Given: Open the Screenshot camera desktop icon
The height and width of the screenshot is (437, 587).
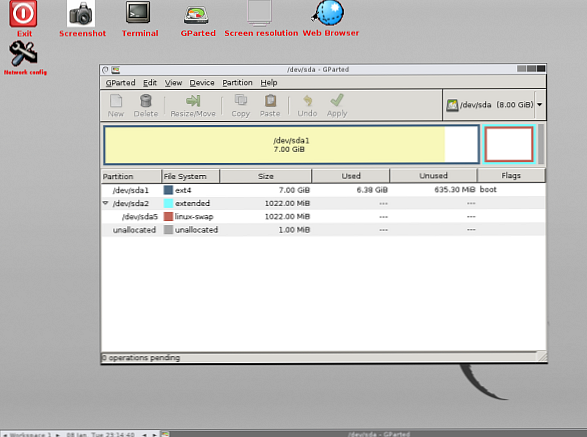Looking at the screenshot, I should tap(81, 13).
